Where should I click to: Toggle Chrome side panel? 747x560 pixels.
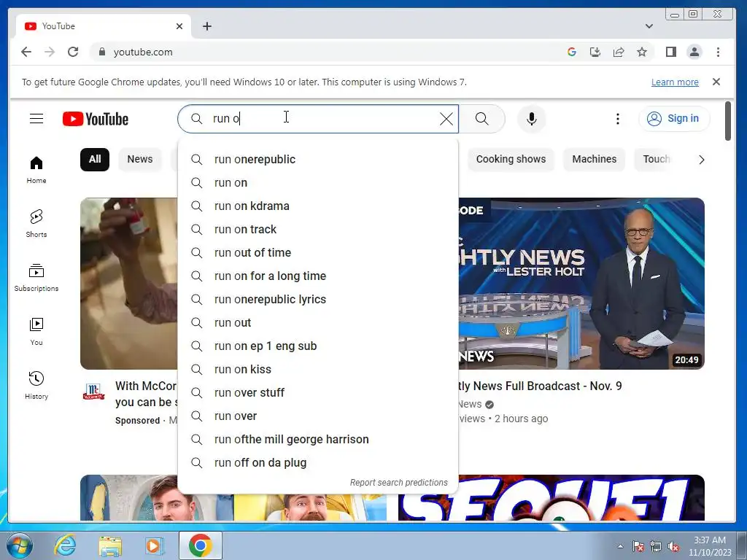671,52
